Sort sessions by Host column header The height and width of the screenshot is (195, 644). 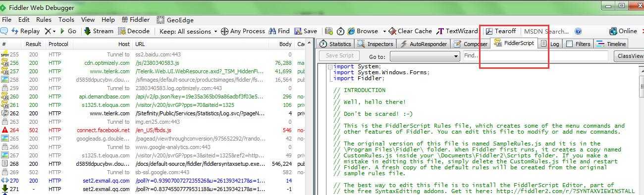point(103,44)
